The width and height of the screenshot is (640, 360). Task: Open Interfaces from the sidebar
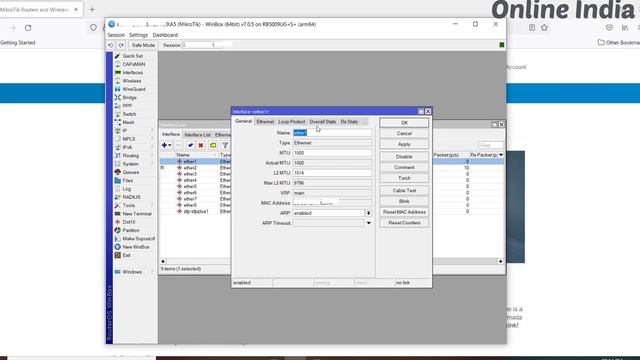pyautogui.click(x=133, y=73)
